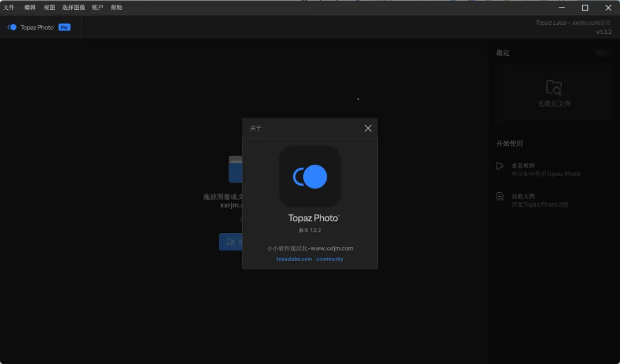Open the 账户 menu
Viewport: 620px width, 364px height.
pyautogui.click(x=98, y=7)
